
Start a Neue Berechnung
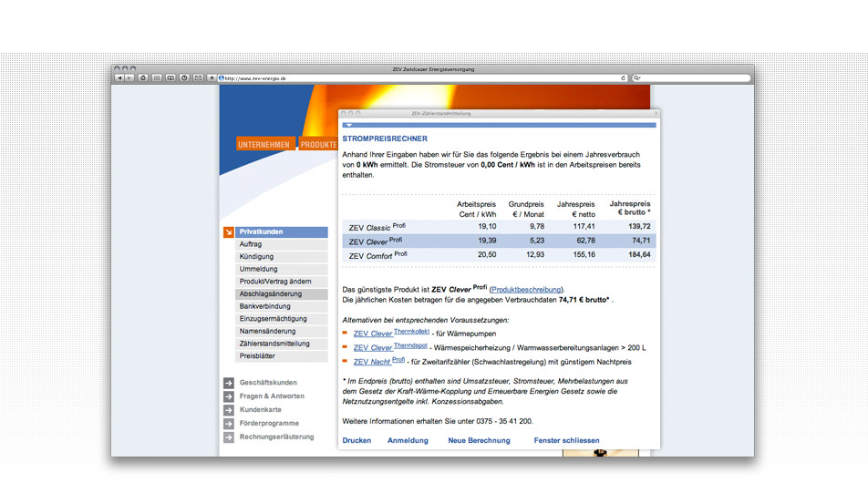(479, 440)
